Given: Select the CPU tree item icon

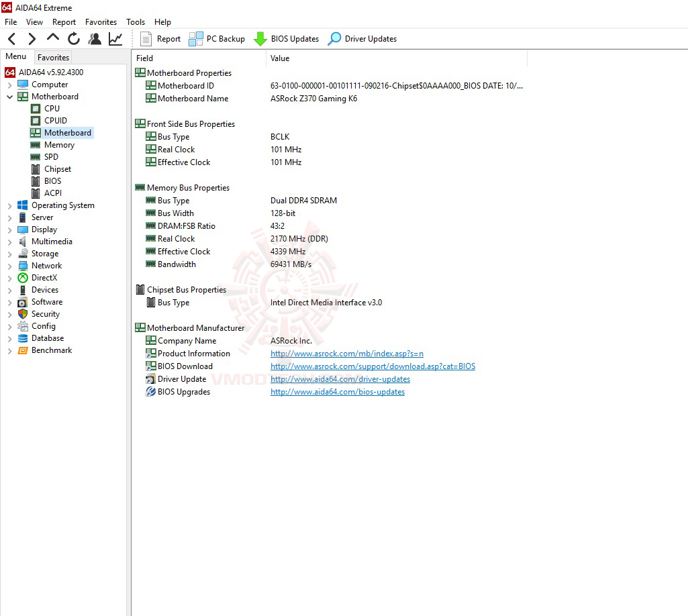Looking at the screenshot, I should 36,109.
